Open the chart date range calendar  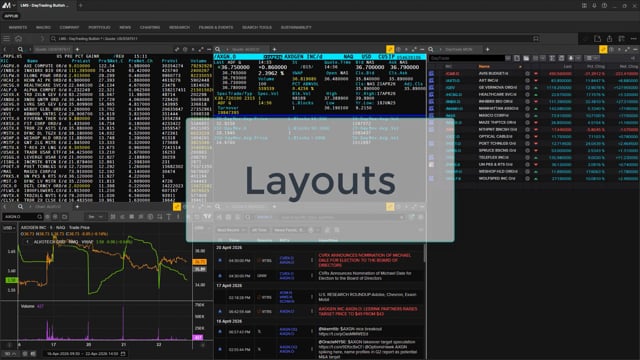[x=123, y=353]
